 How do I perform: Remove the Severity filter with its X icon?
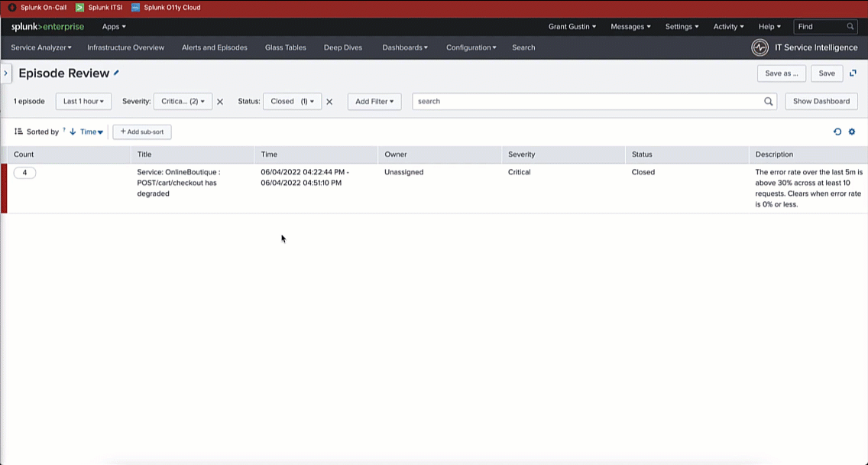click(x=220, y=102)
